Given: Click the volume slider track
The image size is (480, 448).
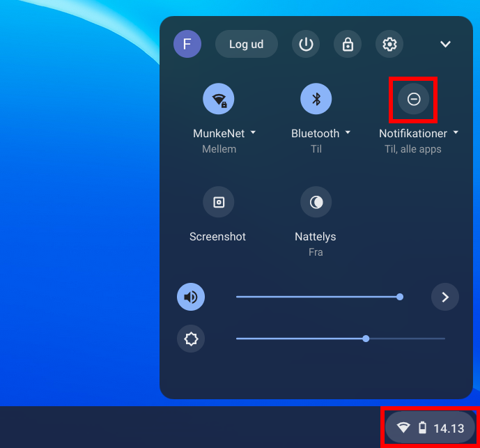Looking at the screenshot, I should 317,297.
